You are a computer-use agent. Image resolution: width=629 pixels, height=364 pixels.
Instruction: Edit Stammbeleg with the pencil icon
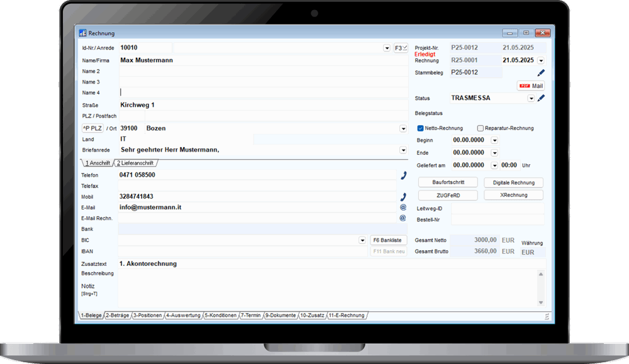pos(541,73)
